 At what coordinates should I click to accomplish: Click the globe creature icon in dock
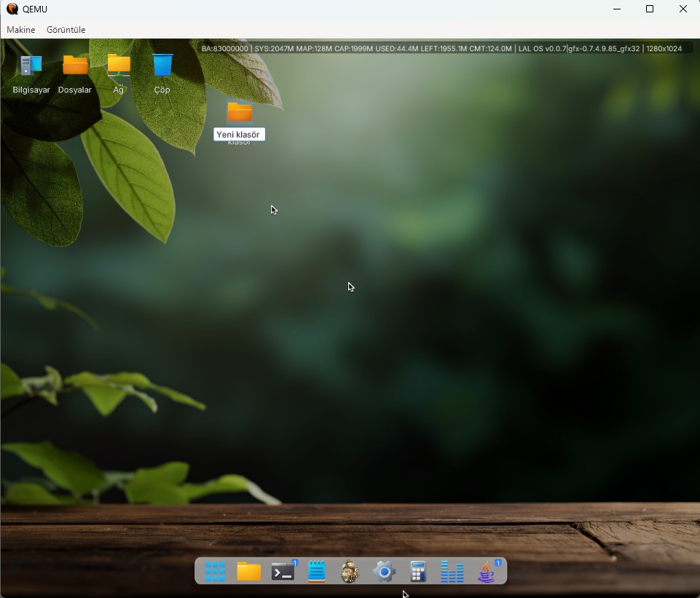point(350,571)
